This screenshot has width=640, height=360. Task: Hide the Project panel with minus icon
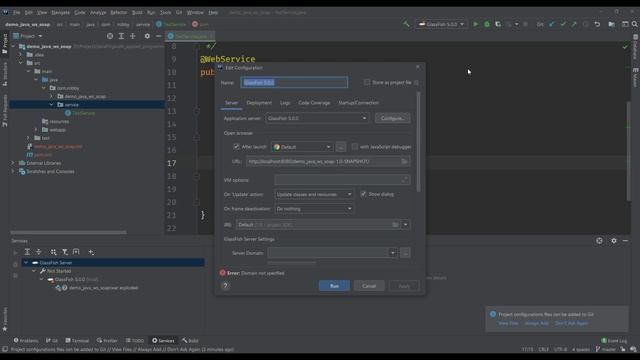[158, 36]
